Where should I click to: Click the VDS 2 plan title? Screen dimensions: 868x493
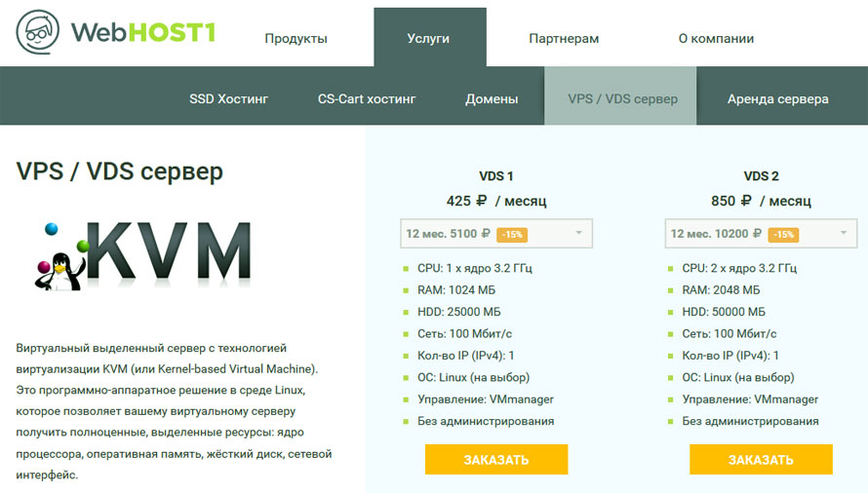(761, 176)
